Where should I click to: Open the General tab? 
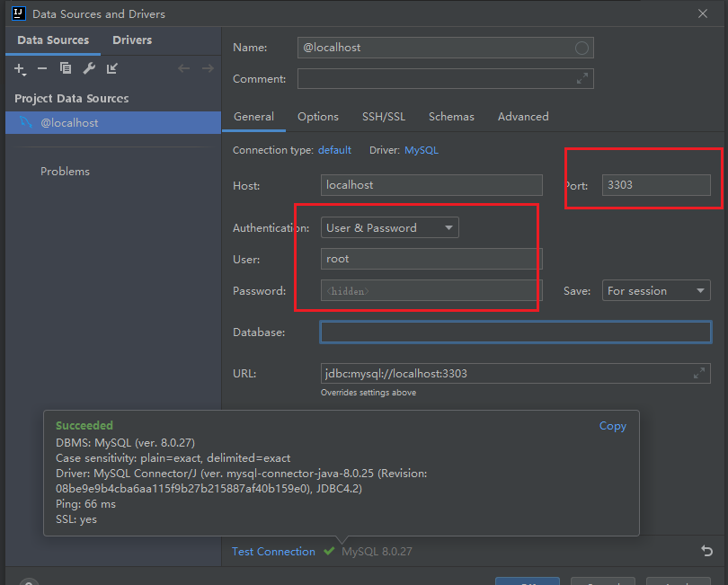tap(253, 117)
